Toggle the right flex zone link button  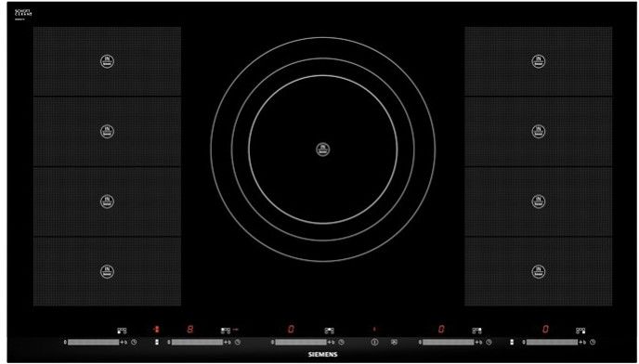(x=512, y=343)
